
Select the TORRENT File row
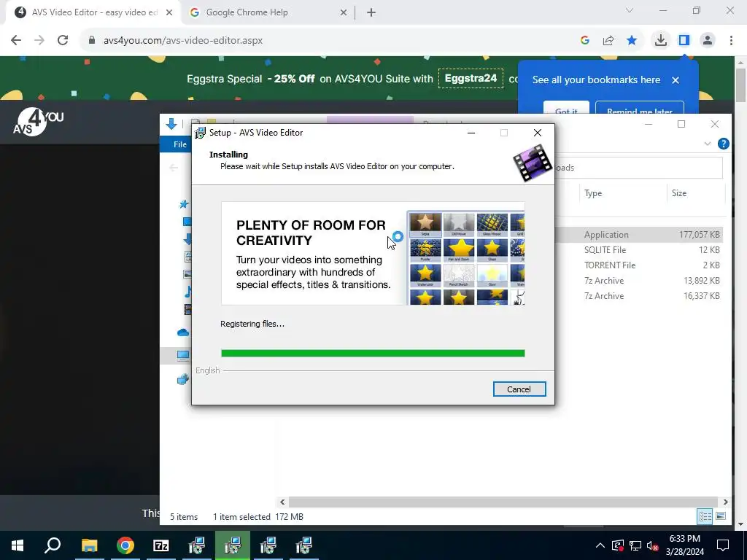tap(638, 265)
